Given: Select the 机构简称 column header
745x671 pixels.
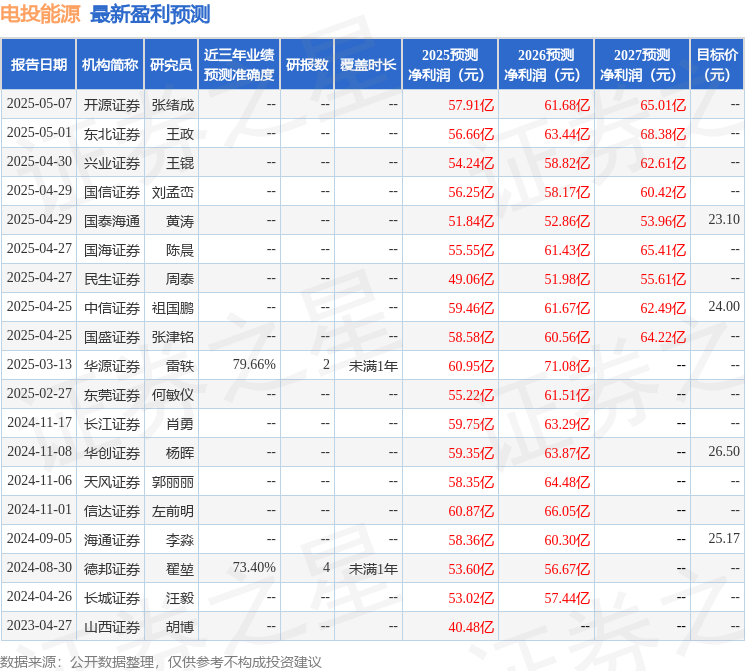Looking at the screenshot, I should pos(110,65).
